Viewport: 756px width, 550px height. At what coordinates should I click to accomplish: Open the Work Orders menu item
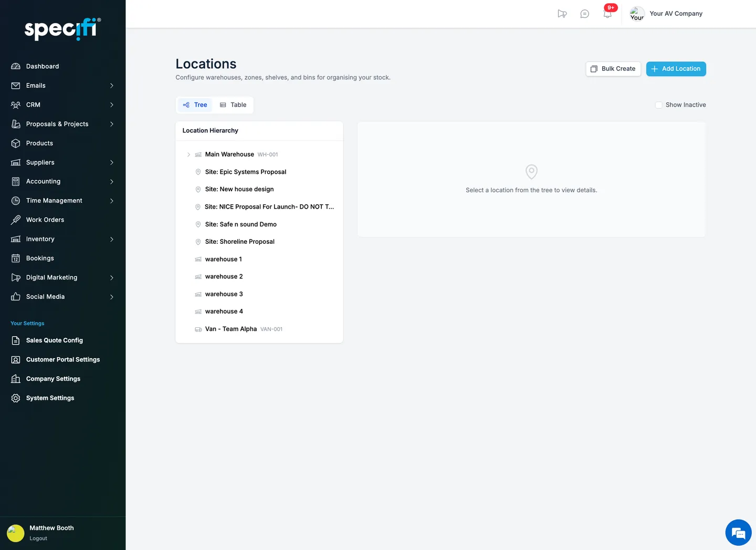click(45, 220)
